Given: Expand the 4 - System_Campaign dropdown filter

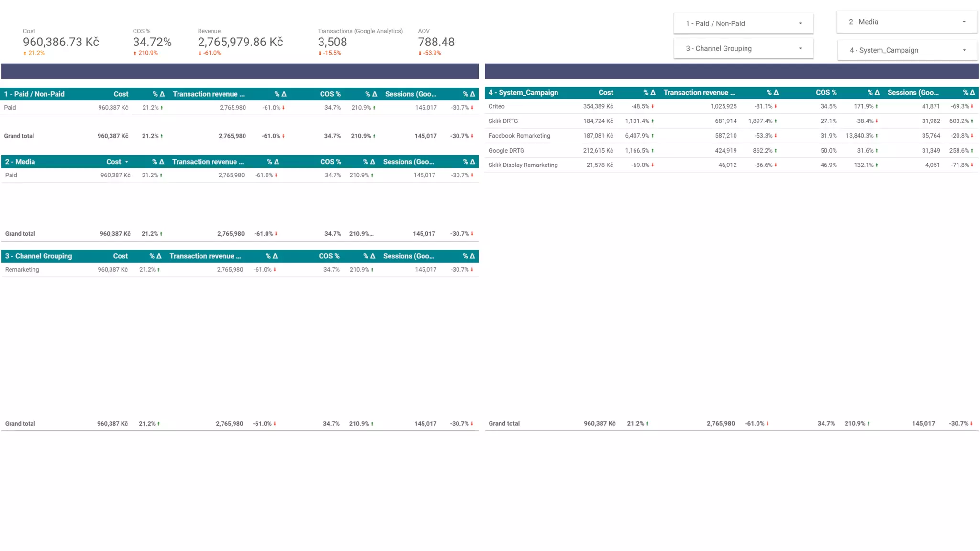Looking at the screenshot, I should 907,50.
